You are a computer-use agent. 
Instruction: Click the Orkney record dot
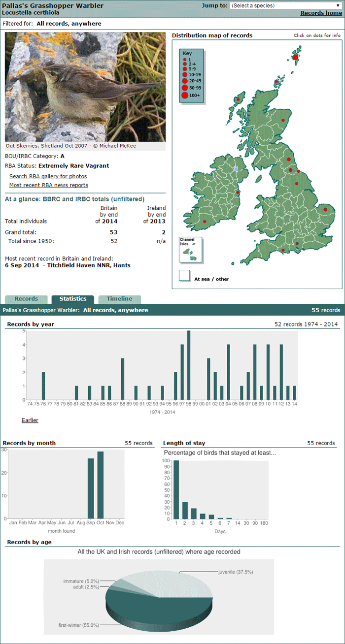pos(277,82)
